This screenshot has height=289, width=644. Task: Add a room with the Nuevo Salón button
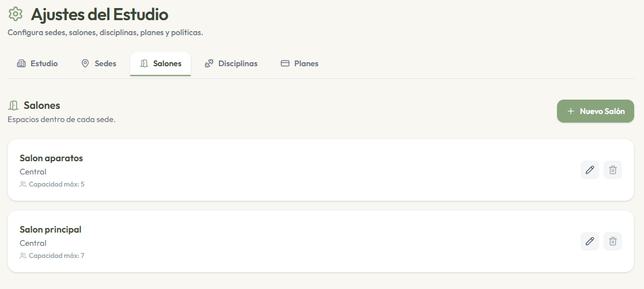596,111
